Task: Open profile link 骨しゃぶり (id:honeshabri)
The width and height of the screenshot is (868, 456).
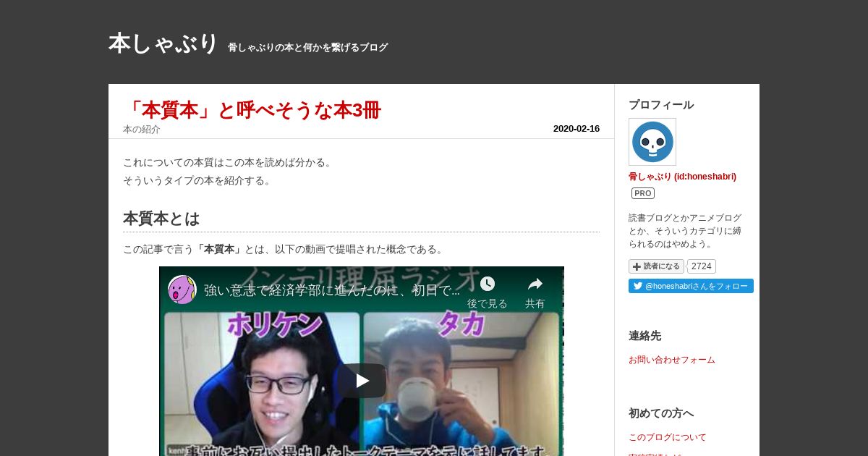Action: click(682, 177)
